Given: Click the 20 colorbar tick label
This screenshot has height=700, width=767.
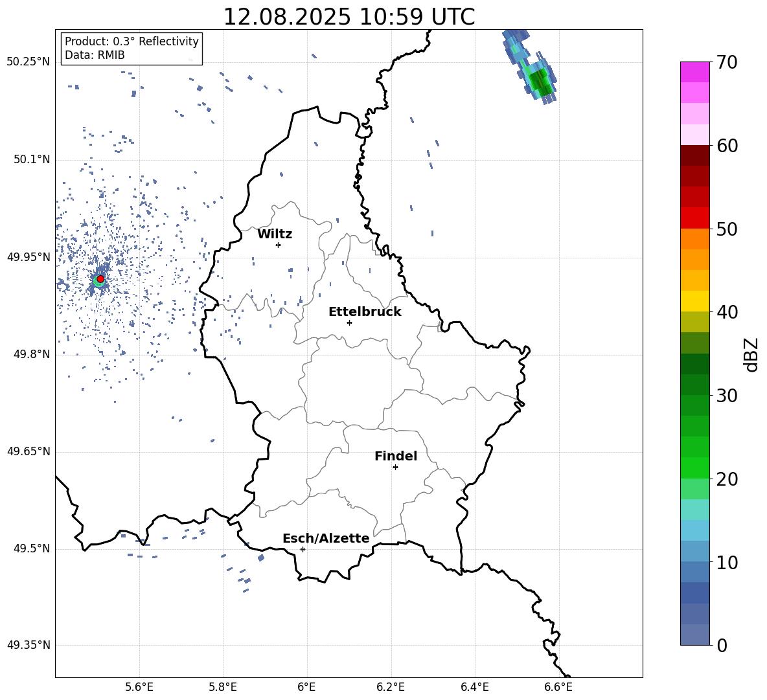Looking at the screenshot, I should [x=727, y=479].
